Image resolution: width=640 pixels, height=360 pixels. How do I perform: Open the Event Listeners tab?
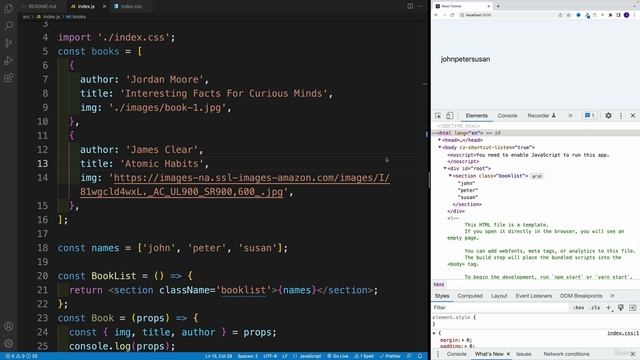[533, 296]
